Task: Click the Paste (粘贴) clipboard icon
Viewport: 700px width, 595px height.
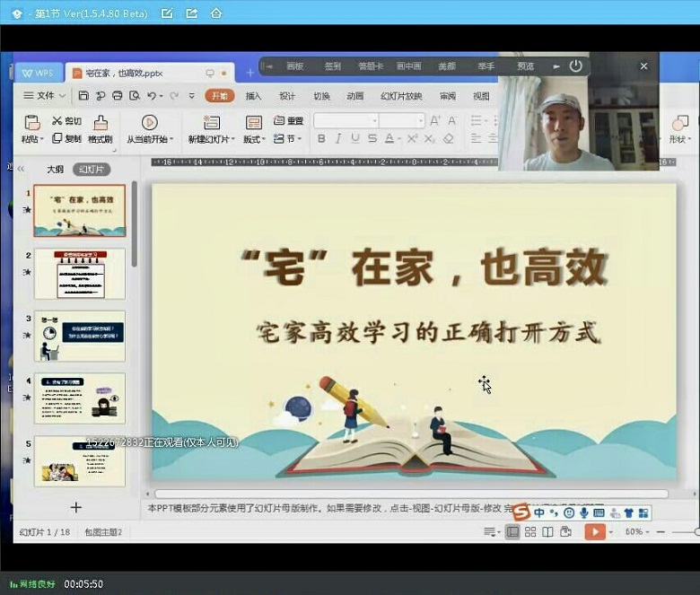Action: [32, 123]
